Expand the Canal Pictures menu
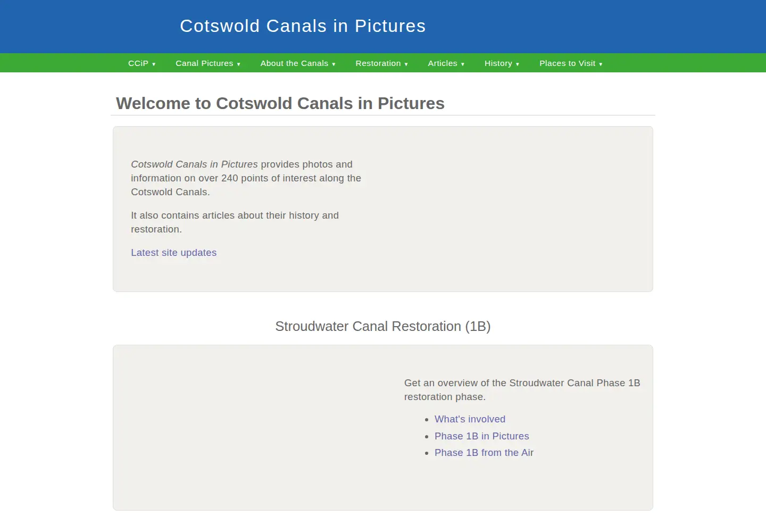This screenshot has width=766, height=532. pos(208,63)
